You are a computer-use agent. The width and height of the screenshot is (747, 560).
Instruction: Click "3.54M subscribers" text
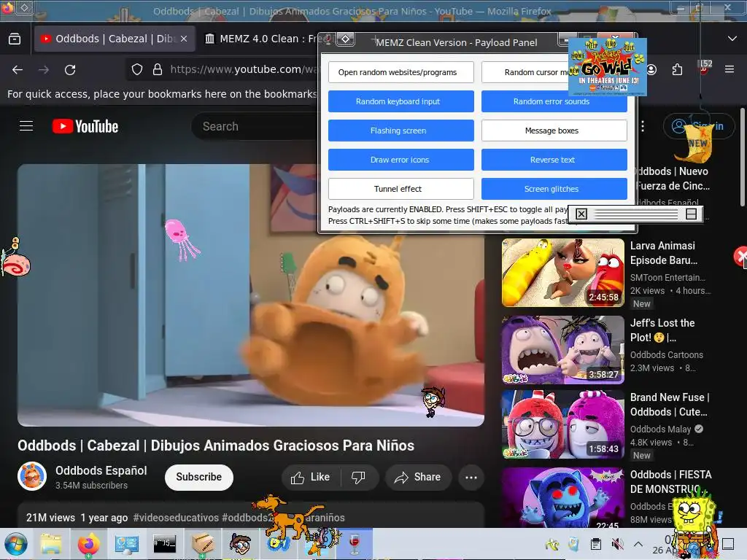[x=91, y=485]
